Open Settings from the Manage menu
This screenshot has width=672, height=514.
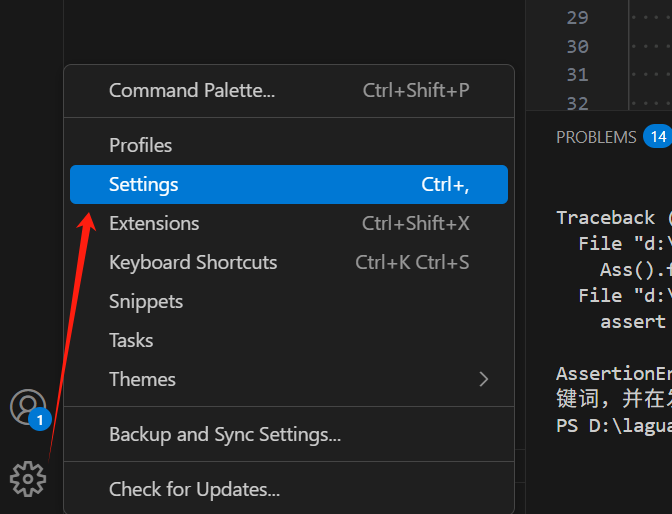tap(289, 184)
